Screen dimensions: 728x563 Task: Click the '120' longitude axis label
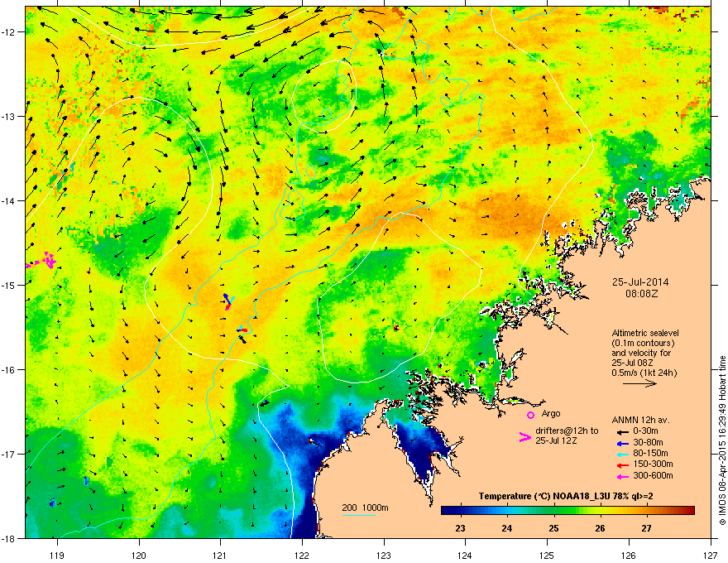[139, 555]
